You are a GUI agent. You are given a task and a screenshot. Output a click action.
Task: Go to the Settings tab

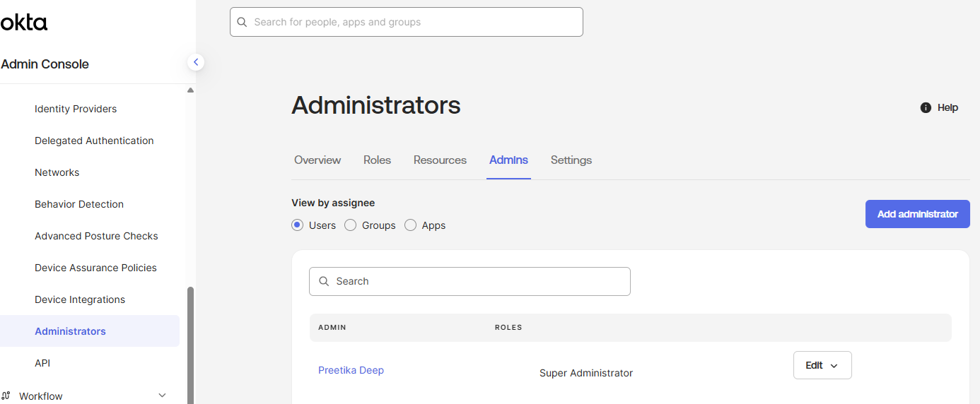571,160
